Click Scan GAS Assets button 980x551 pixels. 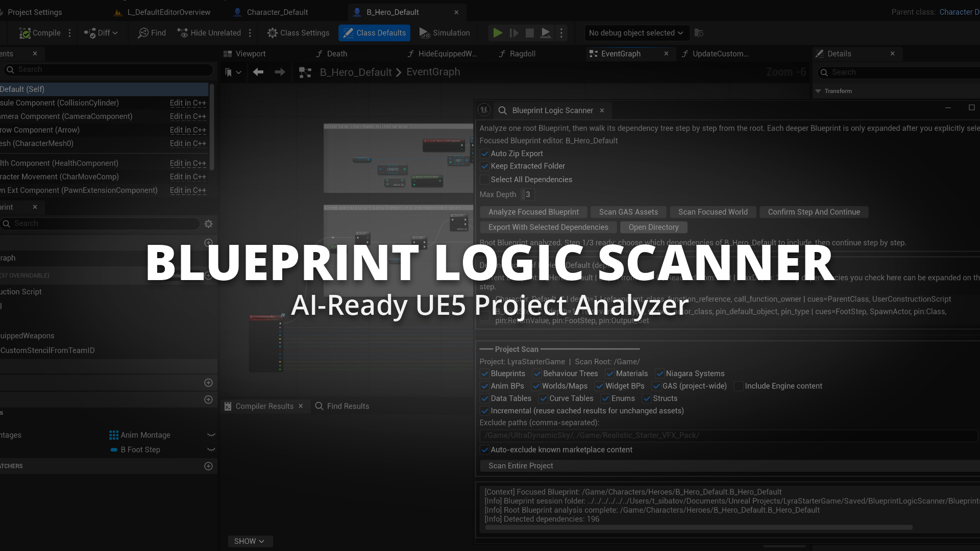[628, 212]
